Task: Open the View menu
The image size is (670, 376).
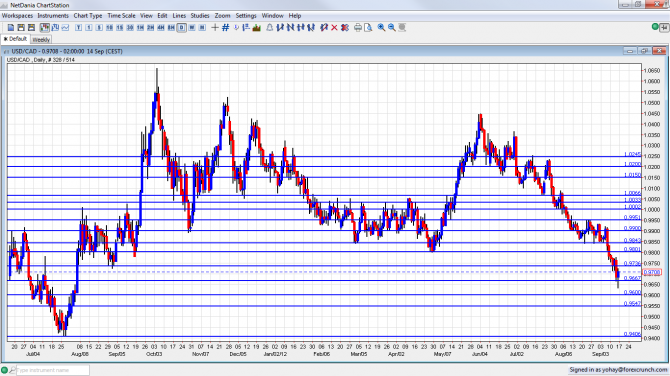Action: pos(146,16)
